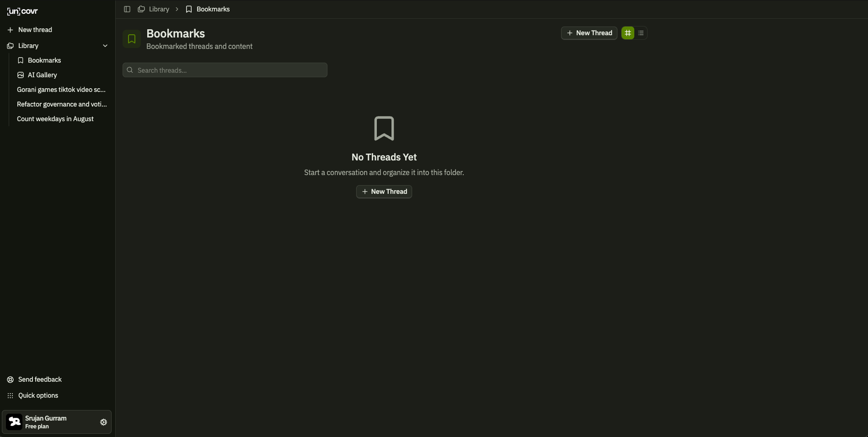Click the Library icon in the breadcrumb
This screenshot has width=868, height=437.
[141, 9]
